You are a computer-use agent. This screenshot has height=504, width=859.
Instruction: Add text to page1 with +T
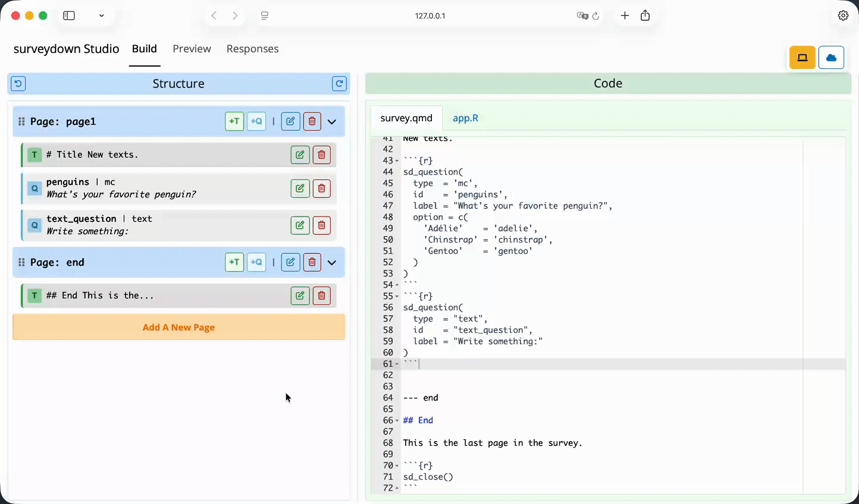pos(234,121)
